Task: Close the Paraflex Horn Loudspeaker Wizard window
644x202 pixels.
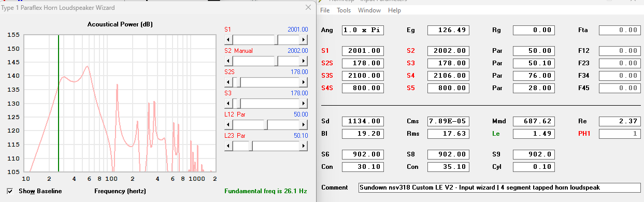Action: click(308, 8)
